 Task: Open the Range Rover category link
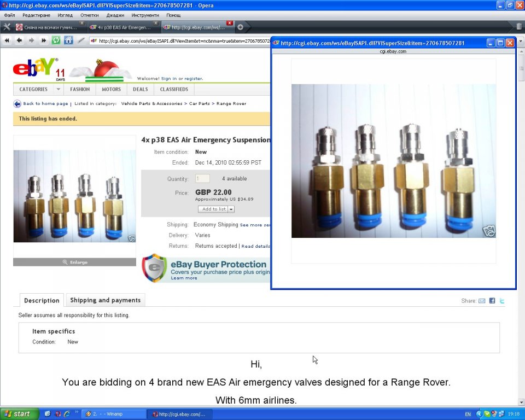[231, 104]
